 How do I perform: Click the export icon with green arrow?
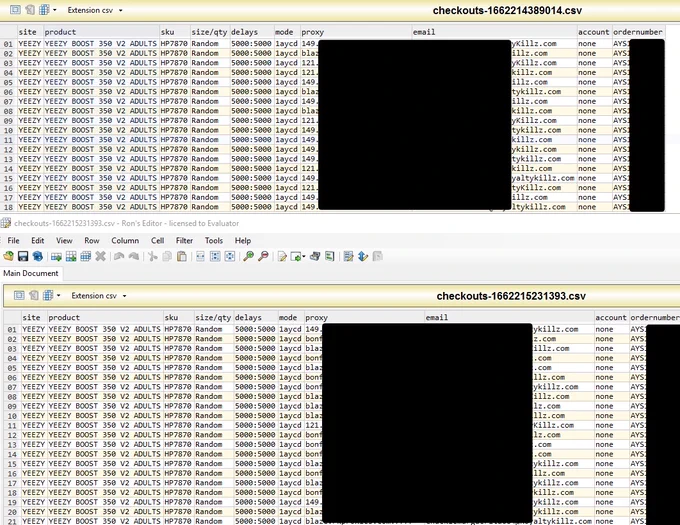click(296, 257)
